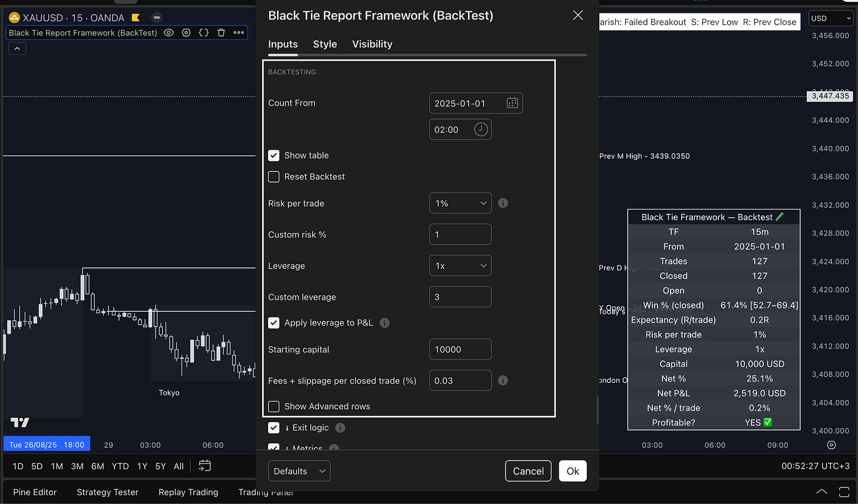
Task: Enable Show Advanced rows checkbox
Action: [x=273, y=406]
